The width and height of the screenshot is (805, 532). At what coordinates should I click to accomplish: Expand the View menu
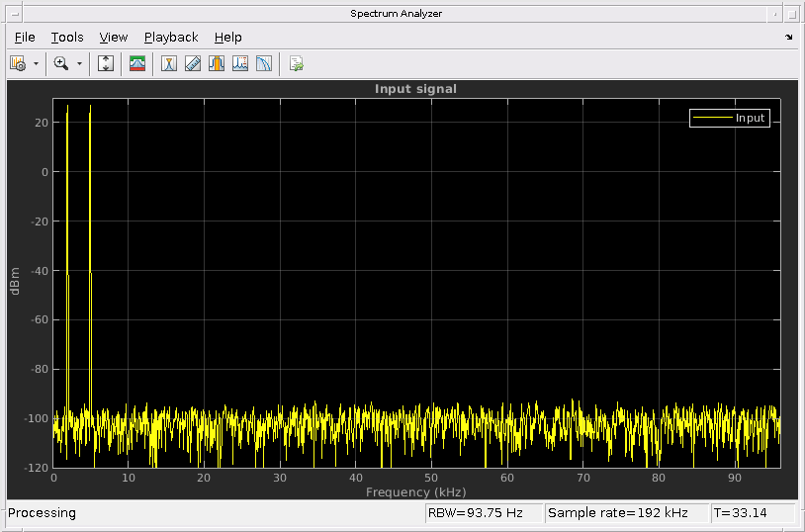coord(114,37)
